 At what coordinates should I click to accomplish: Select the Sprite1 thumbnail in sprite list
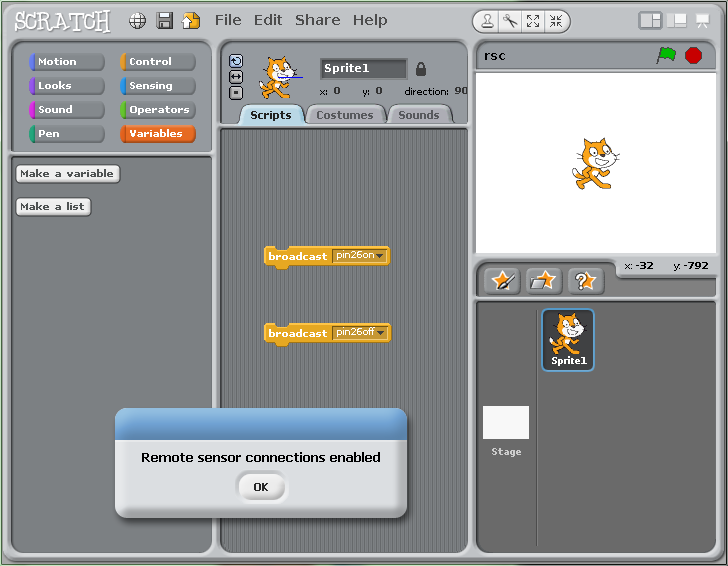tap(568, 340)
